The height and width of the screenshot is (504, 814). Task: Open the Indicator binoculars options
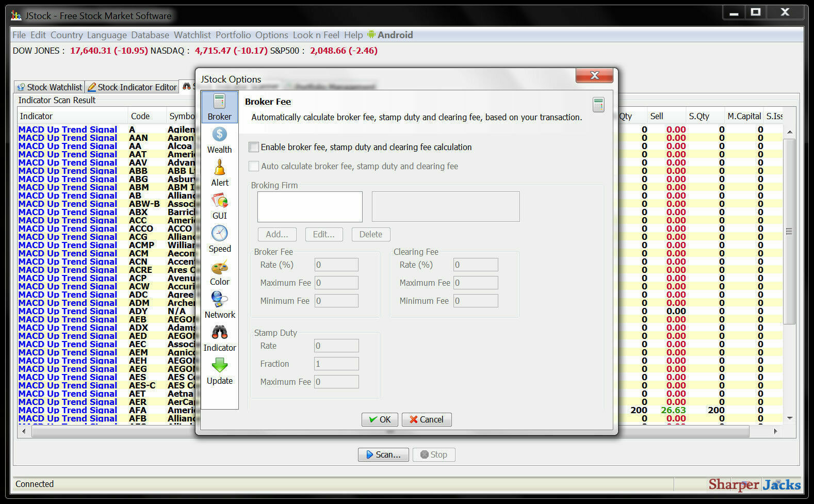point(220,338)
